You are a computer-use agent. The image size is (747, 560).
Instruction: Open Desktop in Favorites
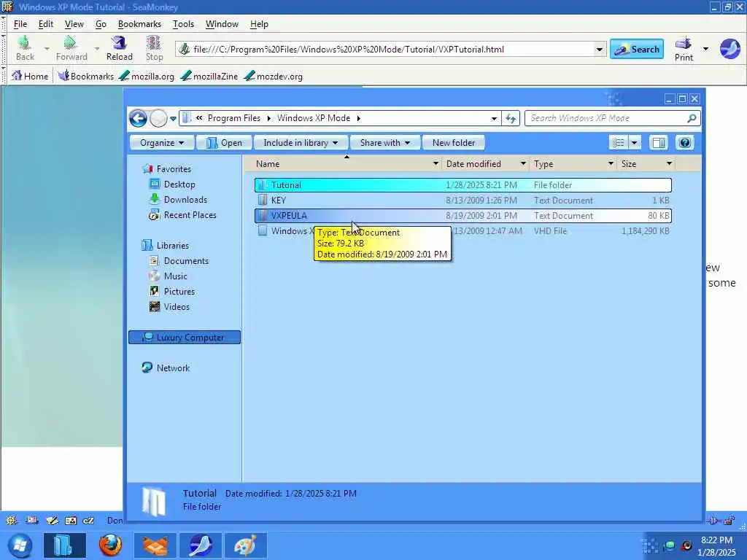coord(172,184)
